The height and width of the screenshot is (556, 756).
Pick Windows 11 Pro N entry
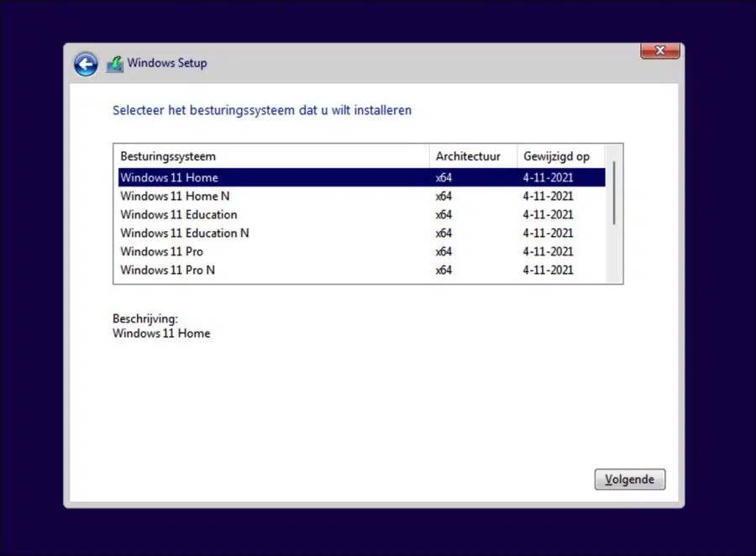pyautogui.click(x=361, y=270)
